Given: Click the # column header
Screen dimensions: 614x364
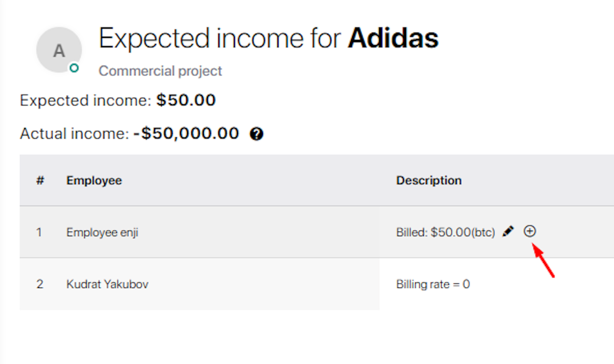Looking at the screenshot, I should 40,180.
